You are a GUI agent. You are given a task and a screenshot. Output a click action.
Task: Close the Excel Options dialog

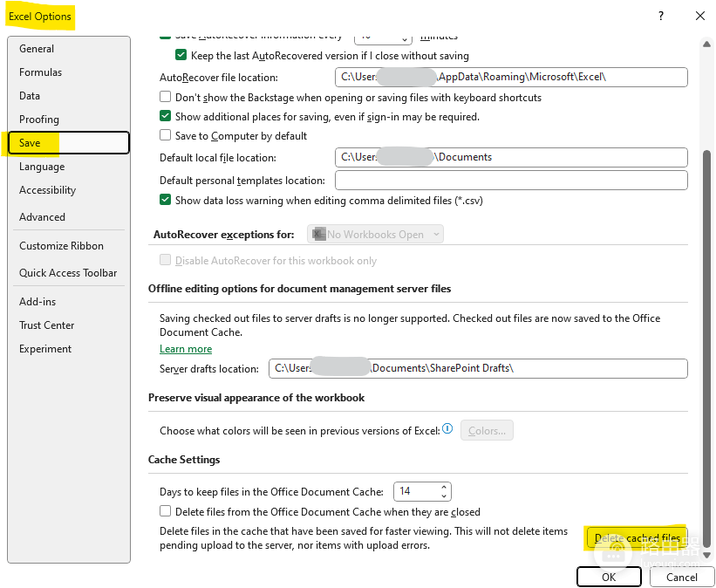coord(700,16)
